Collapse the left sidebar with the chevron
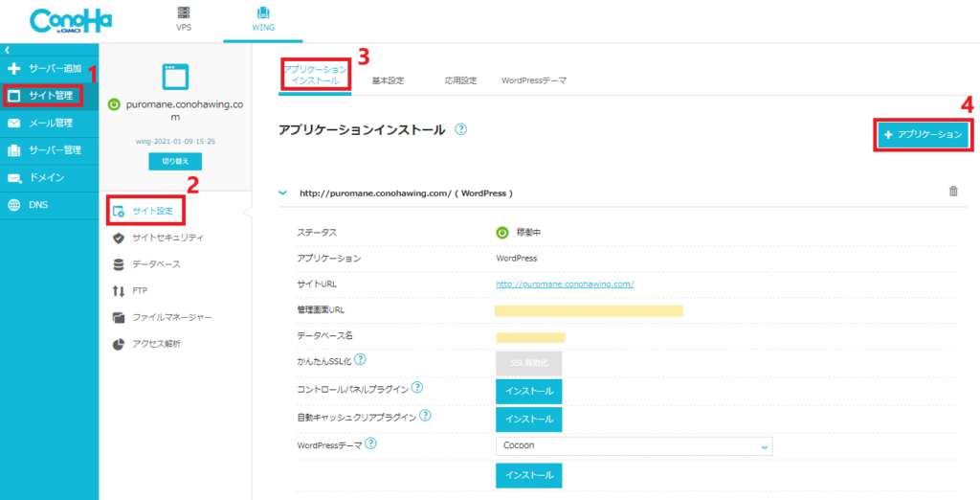 [7, 50]
